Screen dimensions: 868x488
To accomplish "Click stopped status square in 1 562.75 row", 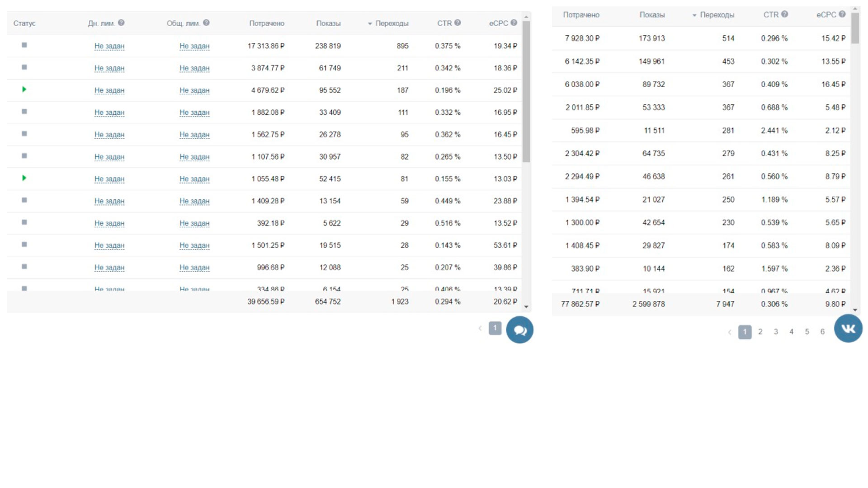I will pyautogui.click(x=24, y=134).
